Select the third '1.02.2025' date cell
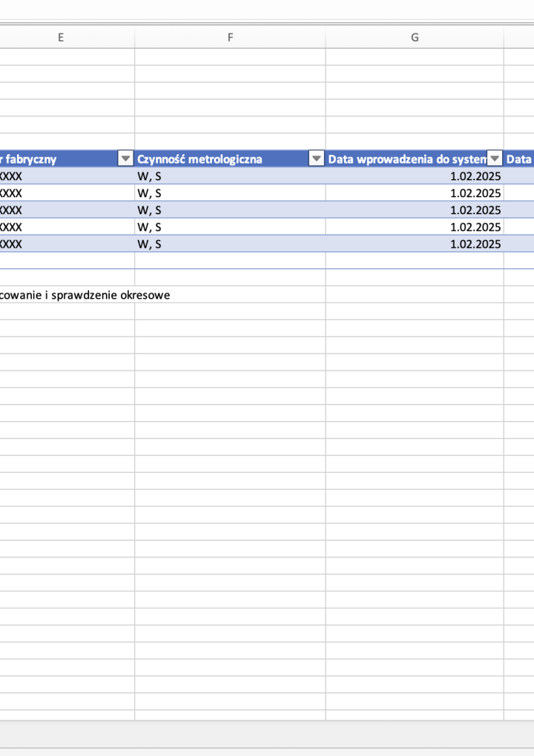Screen dimensions: 534x756 click(415, 210)
